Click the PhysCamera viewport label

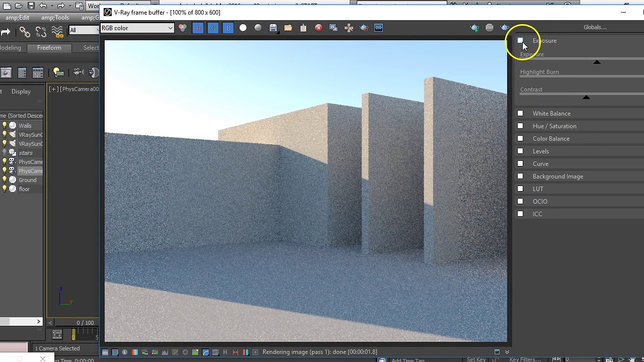(79, 89)
